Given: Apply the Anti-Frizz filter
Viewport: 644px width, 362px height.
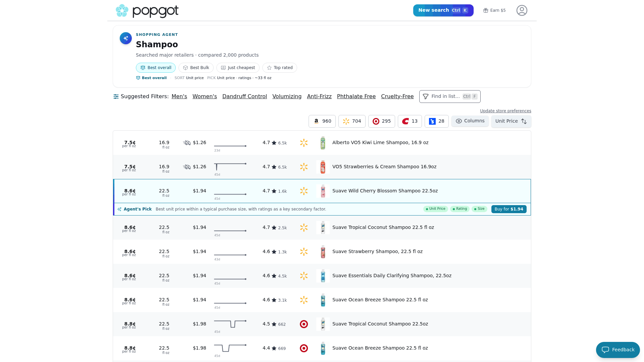Looking at the screenshot, I should tap(319, 97).
